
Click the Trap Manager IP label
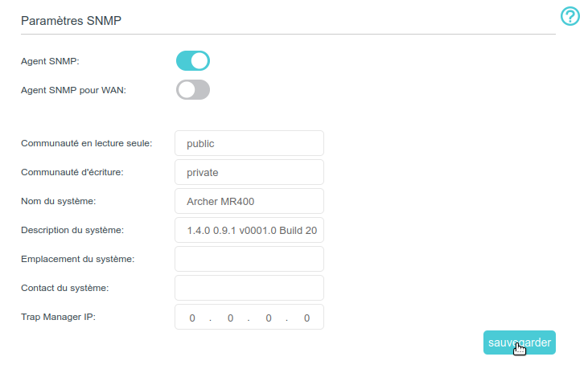point(58,317)
